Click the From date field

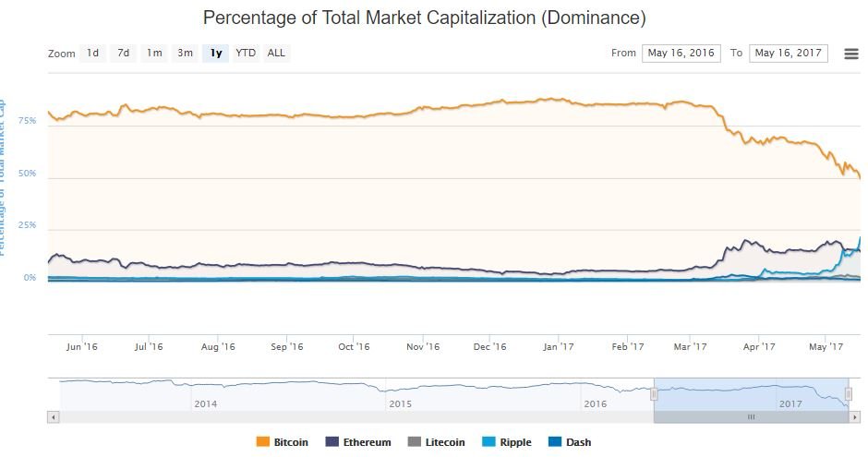(x=681, y=53)
